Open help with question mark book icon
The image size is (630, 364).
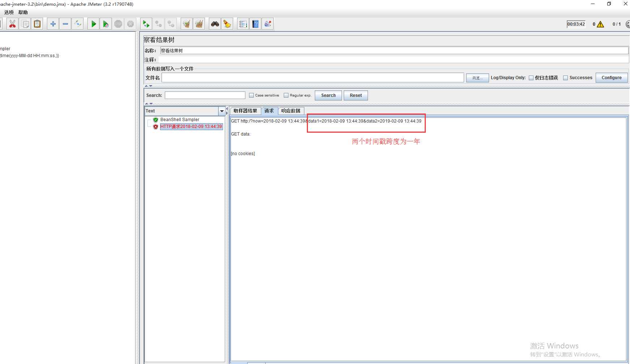coord(256,24)
